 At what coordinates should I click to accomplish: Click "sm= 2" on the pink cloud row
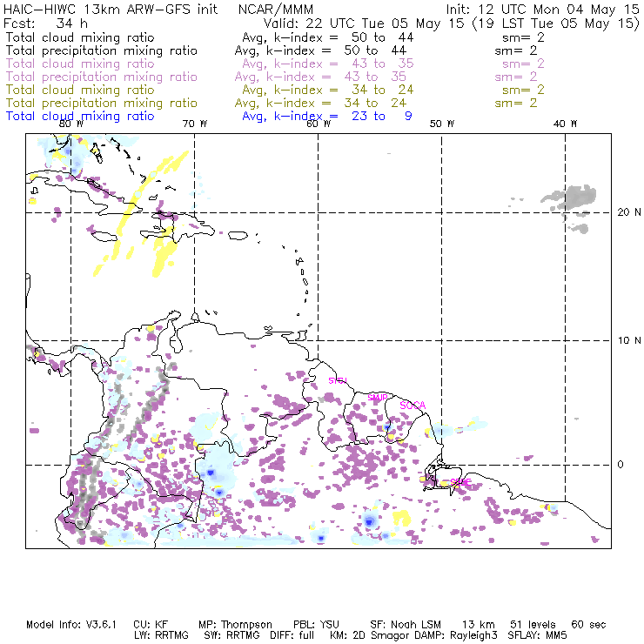click(x=523, y=64)
